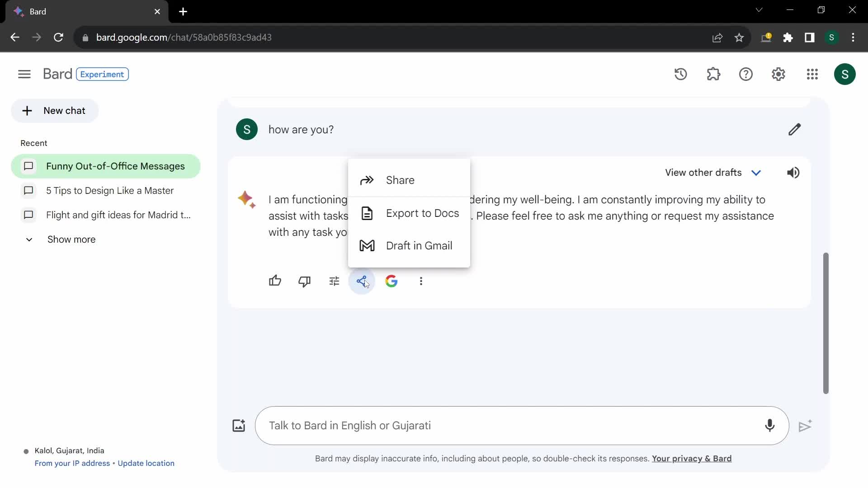Screen dimensions: 868x488
Task: Click the thumbs down icon
Action: pyautogui.click(x=305, y=281)
